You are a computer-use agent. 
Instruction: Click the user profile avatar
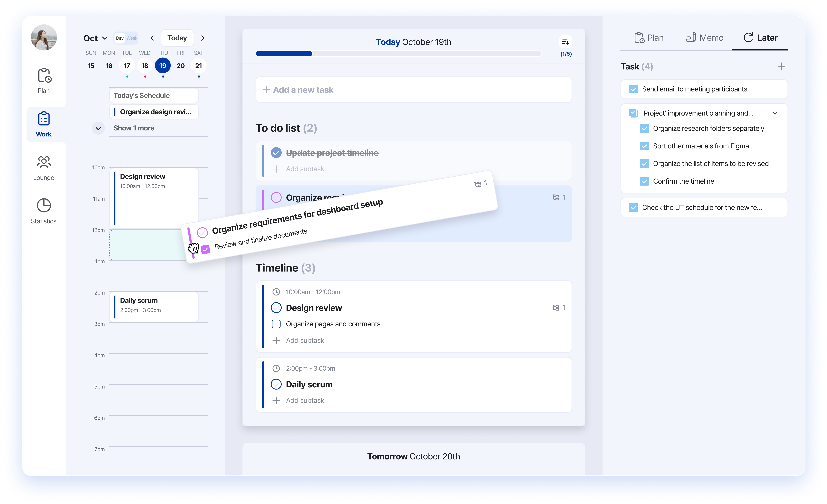[x=44, y=37]
